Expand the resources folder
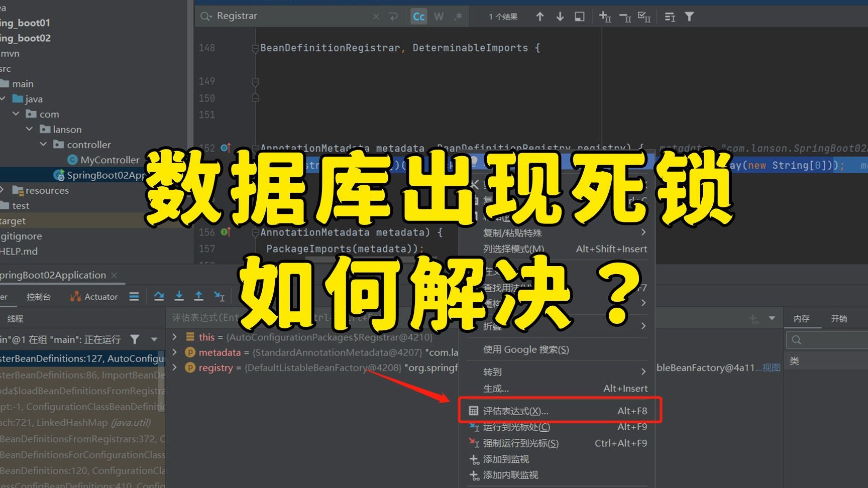This screenshot has height=488, width=868. [3, 190]
